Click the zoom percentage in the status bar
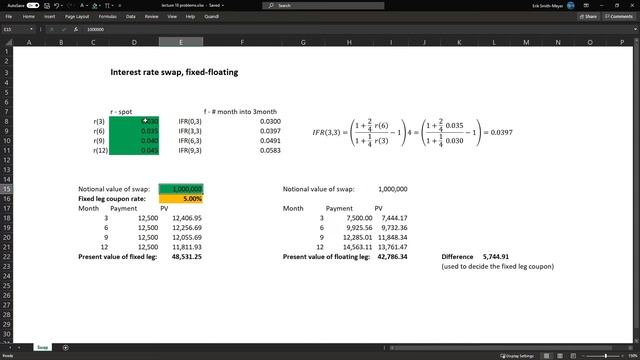 tap(634, 356)
